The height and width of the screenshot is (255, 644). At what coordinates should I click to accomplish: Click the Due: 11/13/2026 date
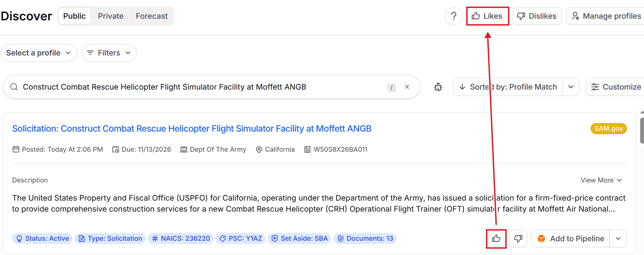click(x=142, y=149)
